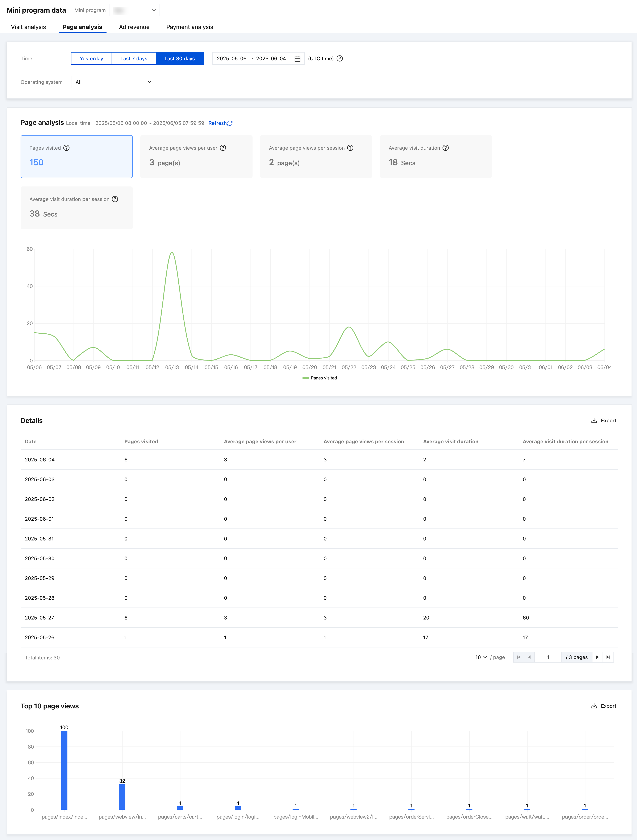Select the Last 30 days range

pos(180,58)
